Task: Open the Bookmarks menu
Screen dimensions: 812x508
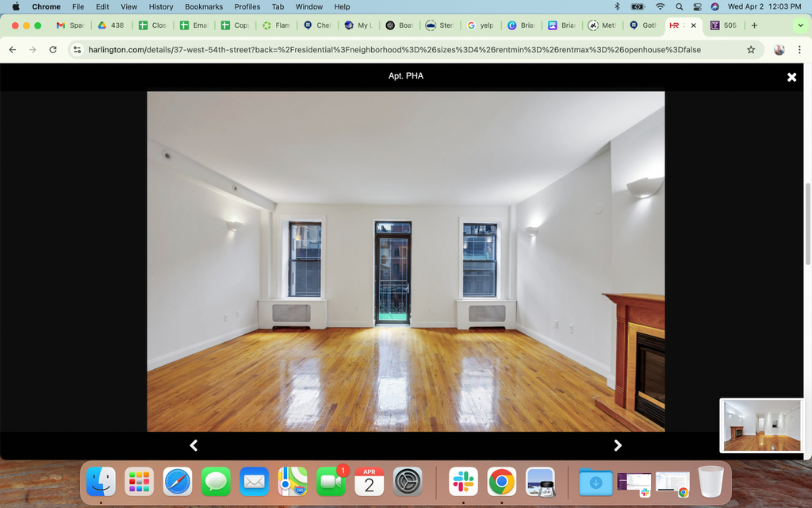Action: coord(204,6)
